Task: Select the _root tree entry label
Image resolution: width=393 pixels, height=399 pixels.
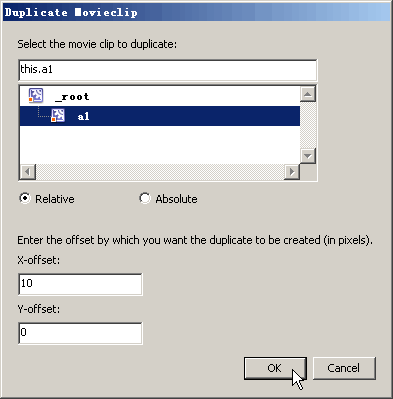Action: (x=72, y=97)
